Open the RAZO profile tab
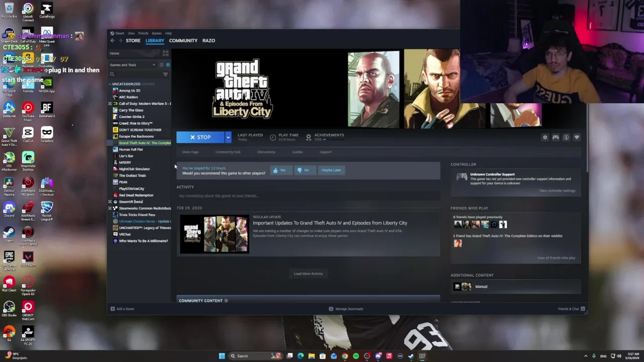 click(209, 41)
